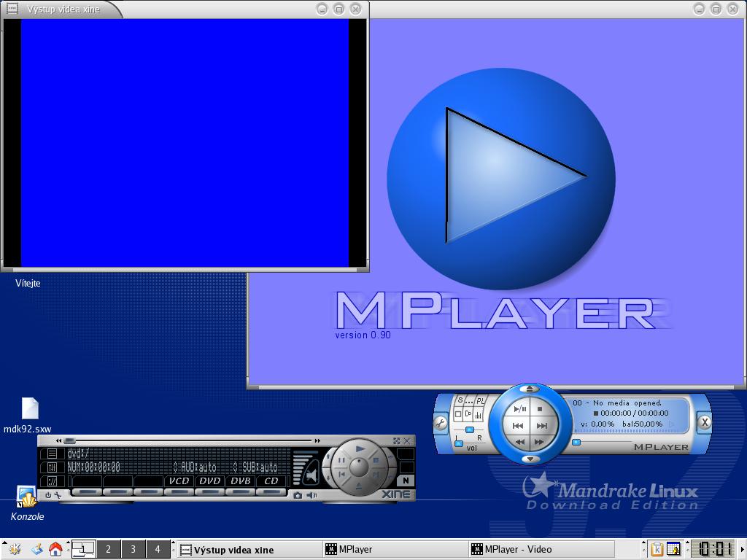747x560 pixels.
Task: Click the MPlayer volume slider handle
Action: 459,443
